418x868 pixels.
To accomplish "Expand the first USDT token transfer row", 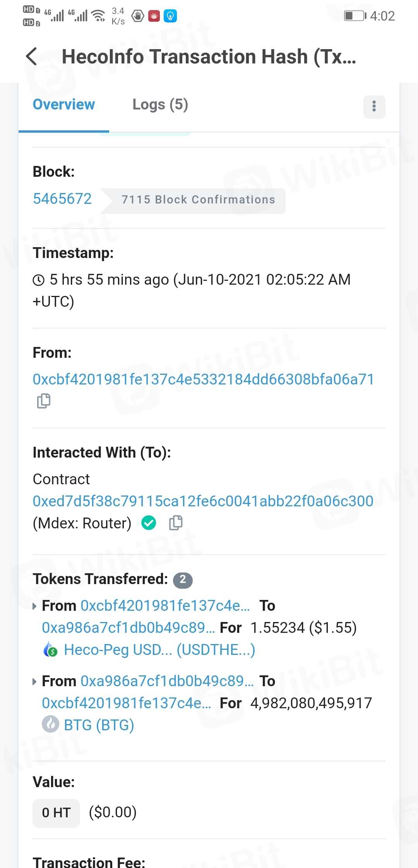I will click(35, 606).
